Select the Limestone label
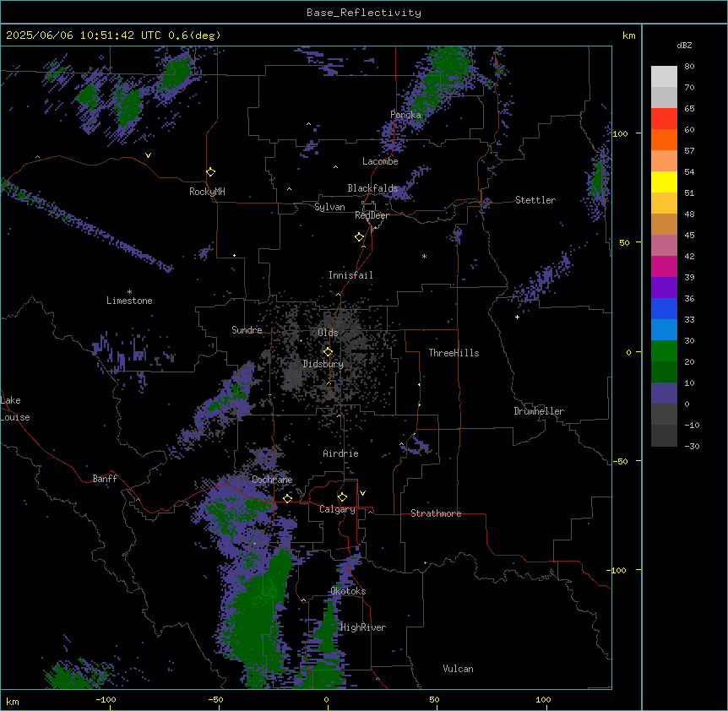This screenshot has height=711, width=728. coord(129,301)
